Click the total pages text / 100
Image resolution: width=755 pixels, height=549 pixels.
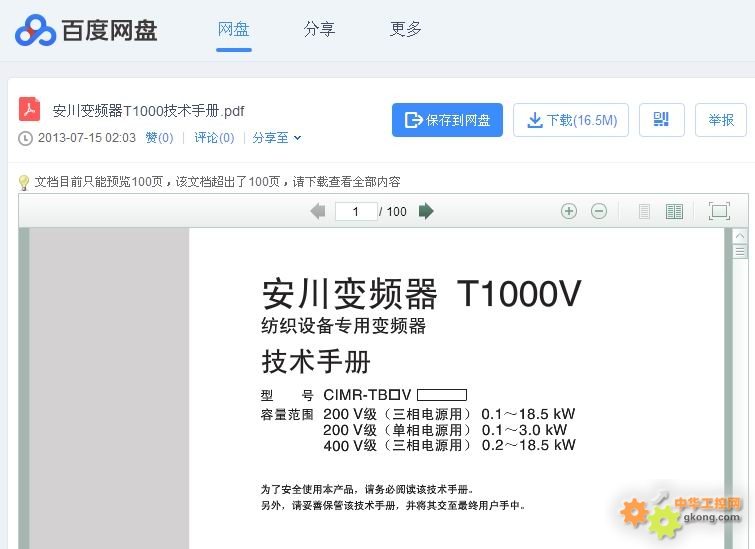tap(393, 212)
